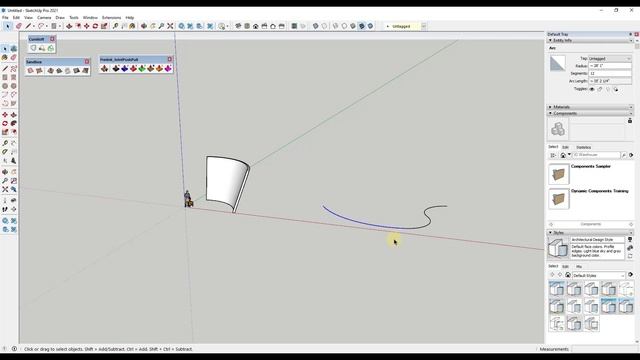This screenshot has height=360, width=640.
Task: Choose the Tape Measure tool in top toolbar
Action: [x=115, y=26]
